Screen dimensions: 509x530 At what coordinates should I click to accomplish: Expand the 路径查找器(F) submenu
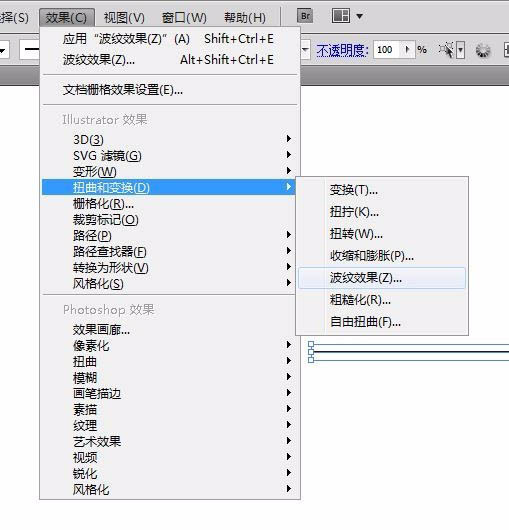[x=170, y=251]
